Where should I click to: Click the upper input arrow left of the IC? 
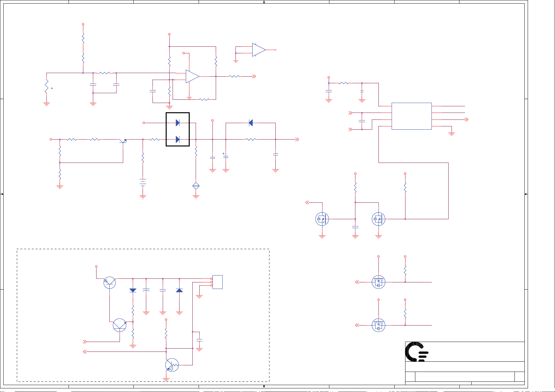pos(350,113)
